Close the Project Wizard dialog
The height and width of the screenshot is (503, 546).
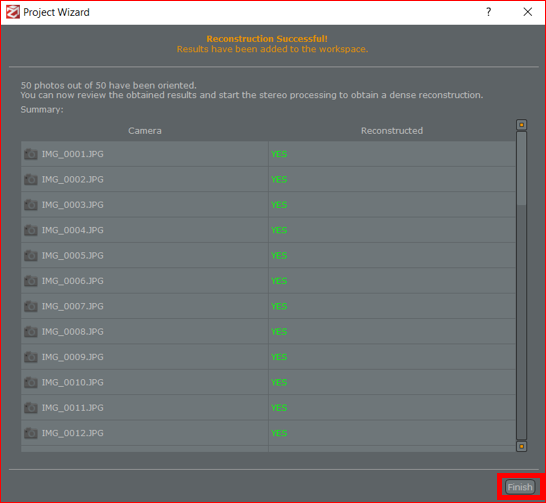point(528,12)
